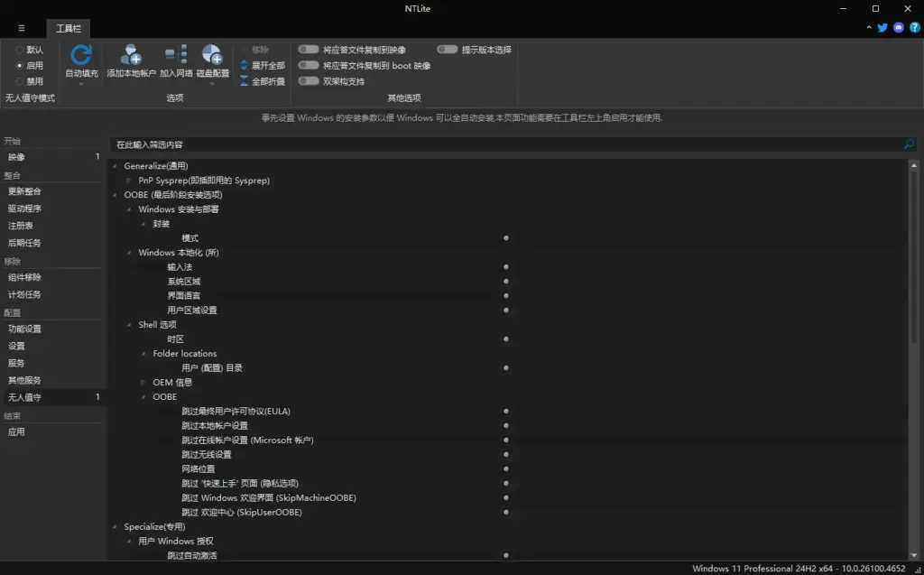This screenshot has height=575, width=924.
Task: Click the search magnifier in the filter bar
Action: [x=909, y=144]
